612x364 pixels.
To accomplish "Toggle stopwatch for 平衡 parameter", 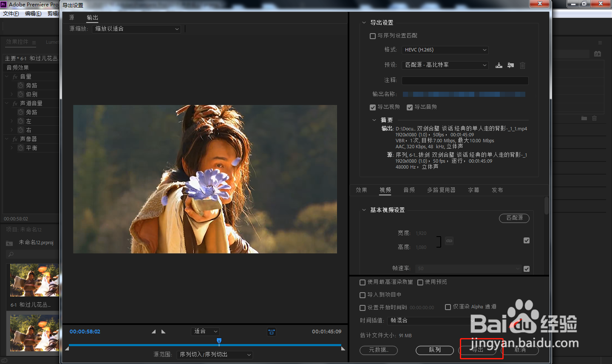I will [20, 148].
